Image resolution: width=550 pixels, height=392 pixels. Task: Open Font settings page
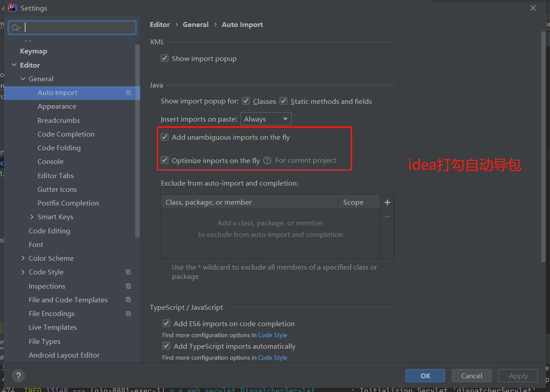pos(36,244)
